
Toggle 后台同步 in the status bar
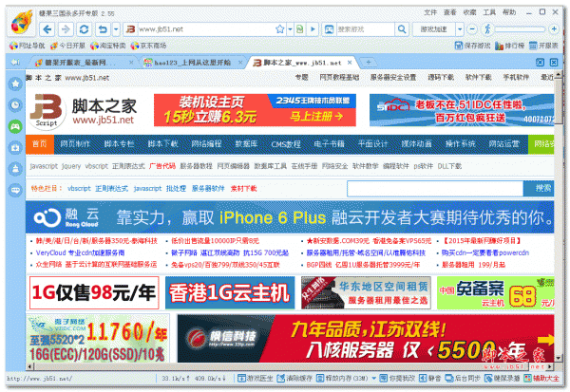point(463,379)
